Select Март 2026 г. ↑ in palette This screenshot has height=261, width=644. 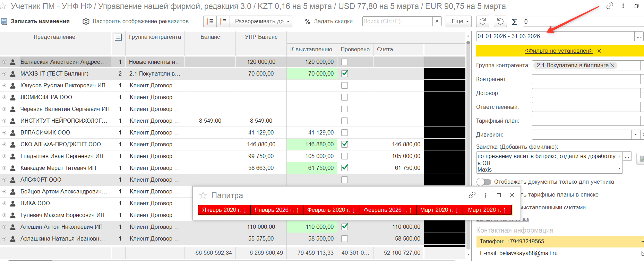pos(487,210)
